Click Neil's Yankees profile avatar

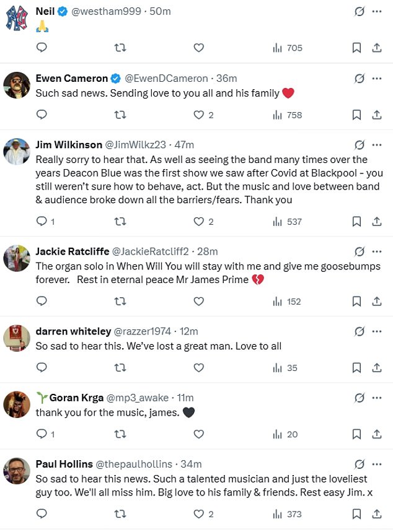17,19
